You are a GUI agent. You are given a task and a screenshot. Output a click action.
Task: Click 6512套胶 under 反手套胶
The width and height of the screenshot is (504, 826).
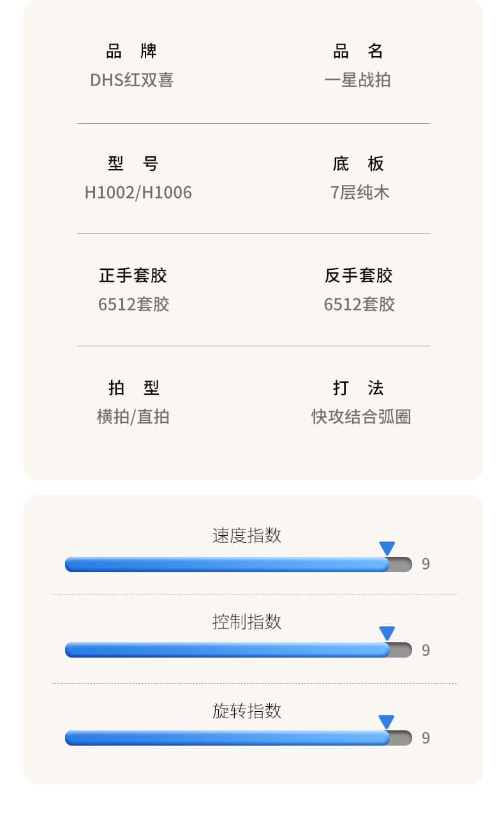click(359, 304)
